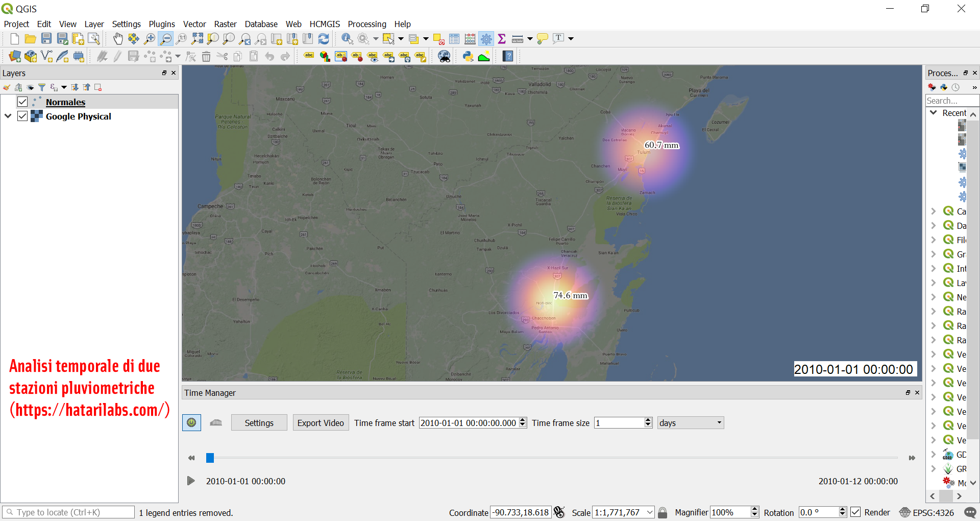The width and height of the screenshot is (980, 521).
Task: Open the Text Annotation dropdown arrow
Action: 571,39
